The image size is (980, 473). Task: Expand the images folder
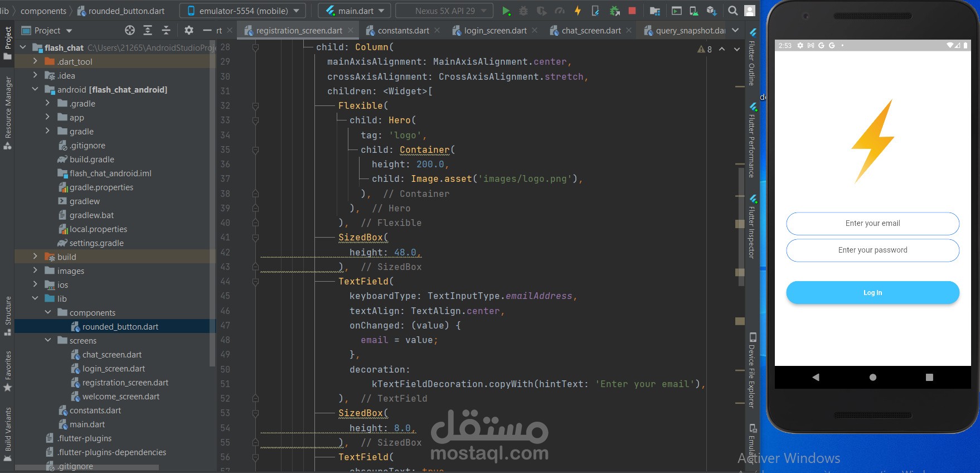(35, 271)
